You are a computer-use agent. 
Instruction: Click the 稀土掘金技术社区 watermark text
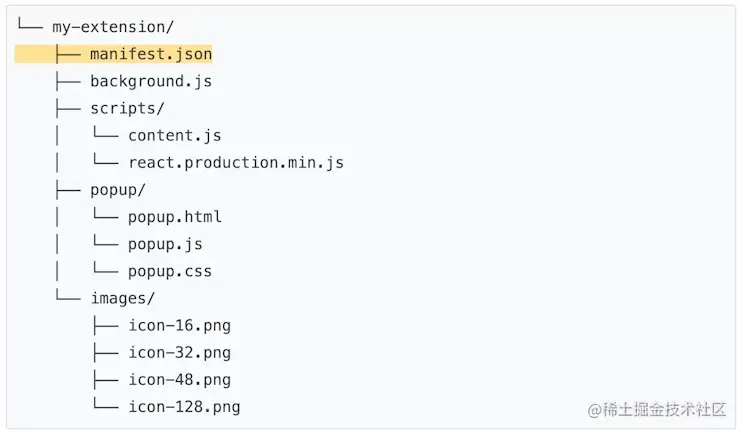(x=656, y=410)
